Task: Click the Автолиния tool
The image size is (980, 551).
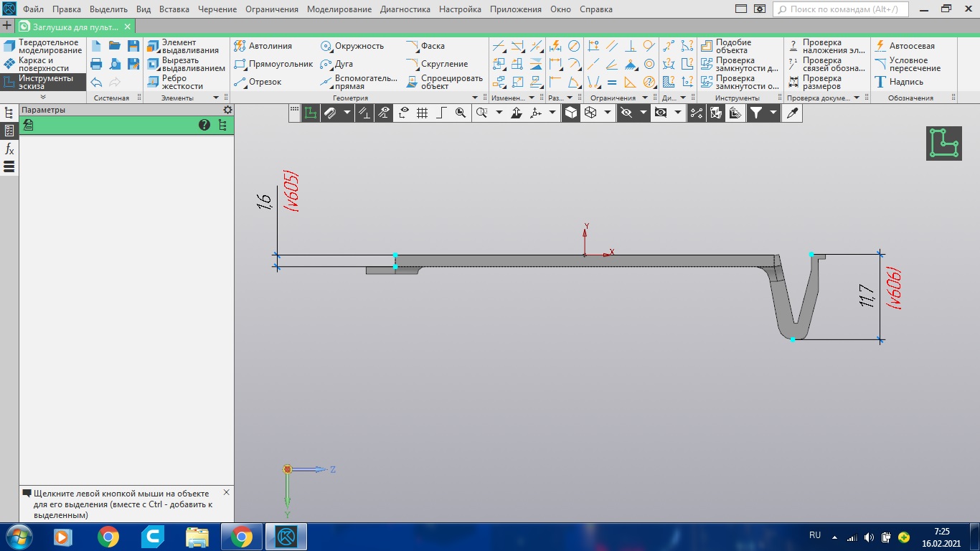Action: tap(263, 46)
